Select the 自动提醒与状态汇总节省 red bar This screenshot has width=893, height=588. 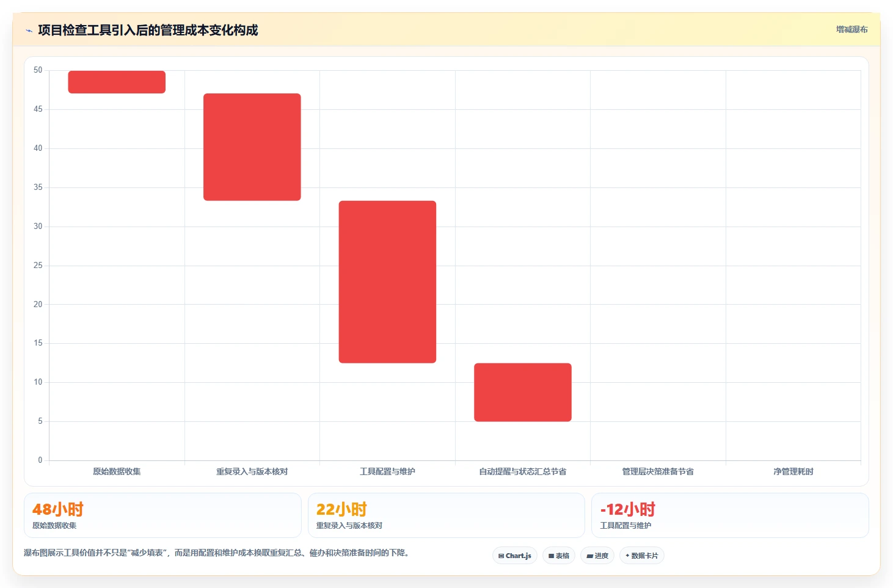click(x=523, y=393)
